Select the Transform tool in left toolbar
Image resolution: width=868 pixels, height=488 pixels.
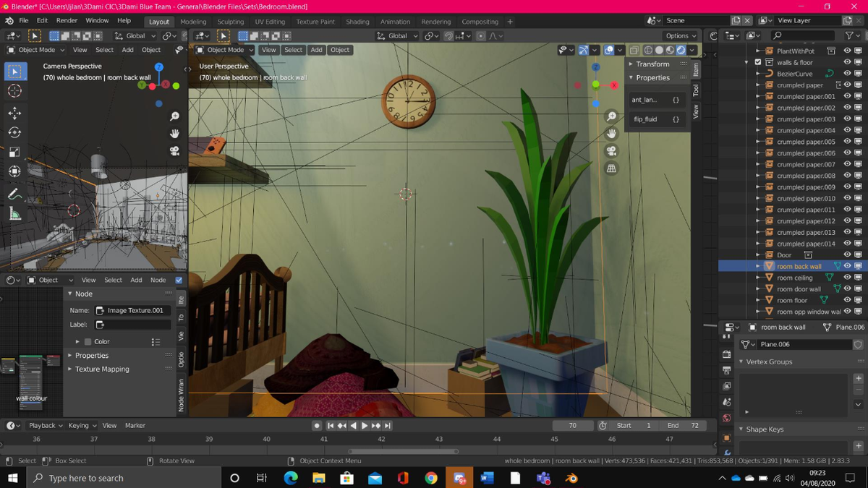tap(15, 171)
